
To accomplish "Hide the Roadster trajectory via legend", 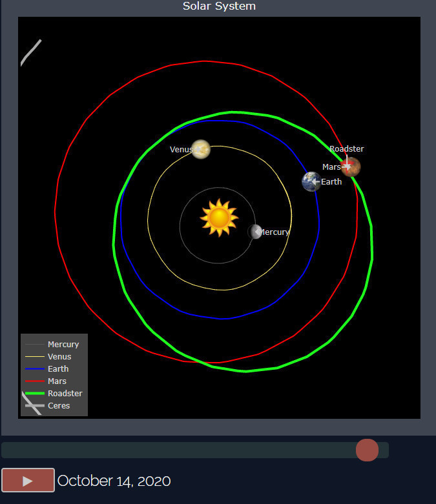I will pos(65,394).
